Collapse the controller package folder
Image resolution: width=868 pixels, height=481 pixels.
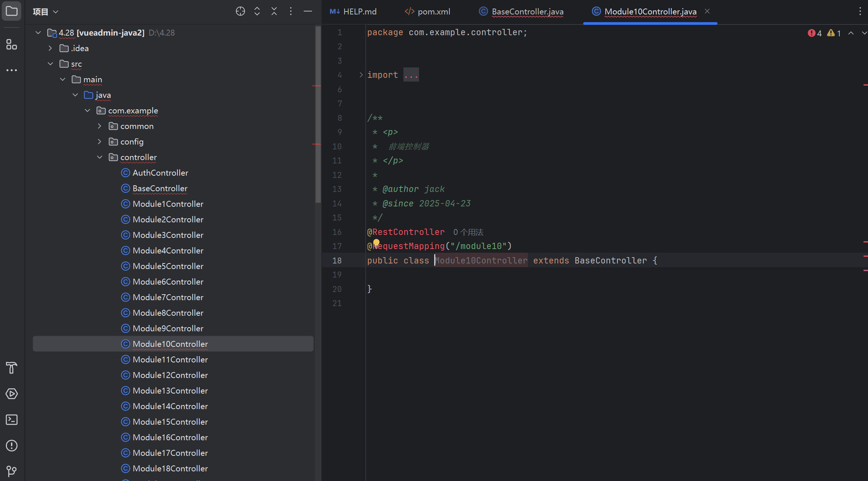(x=100, y=157)
